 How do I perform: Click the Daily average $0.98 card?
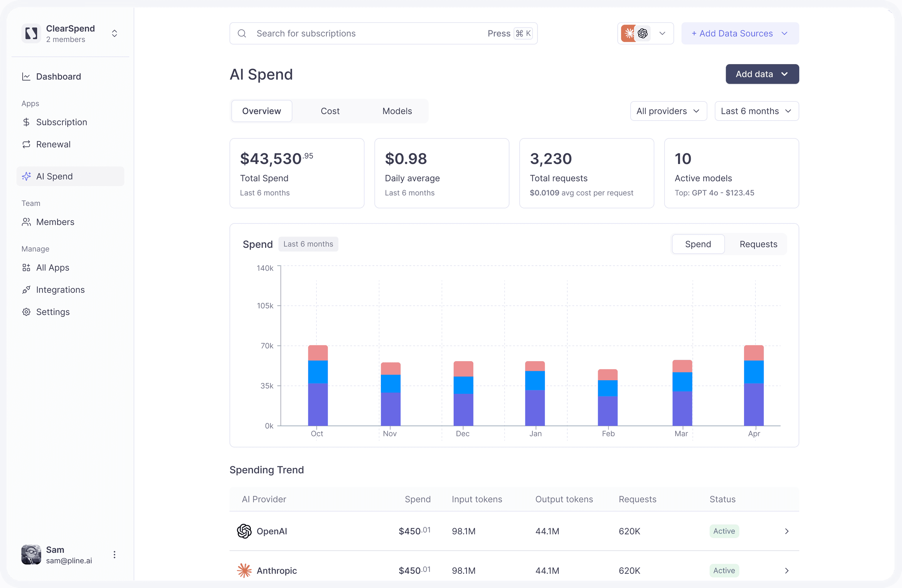(442, 173)
